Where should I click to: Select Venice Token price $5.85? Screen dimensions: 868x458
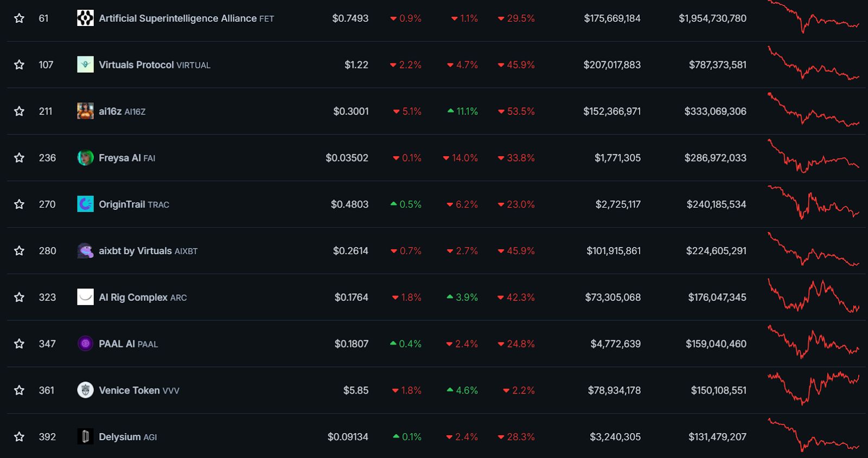tap(356, 390)
